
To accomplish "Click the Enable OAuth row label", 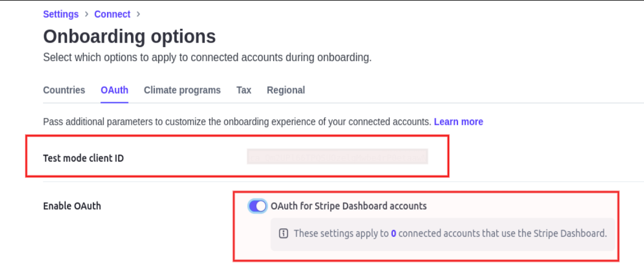I will point(72,206).
